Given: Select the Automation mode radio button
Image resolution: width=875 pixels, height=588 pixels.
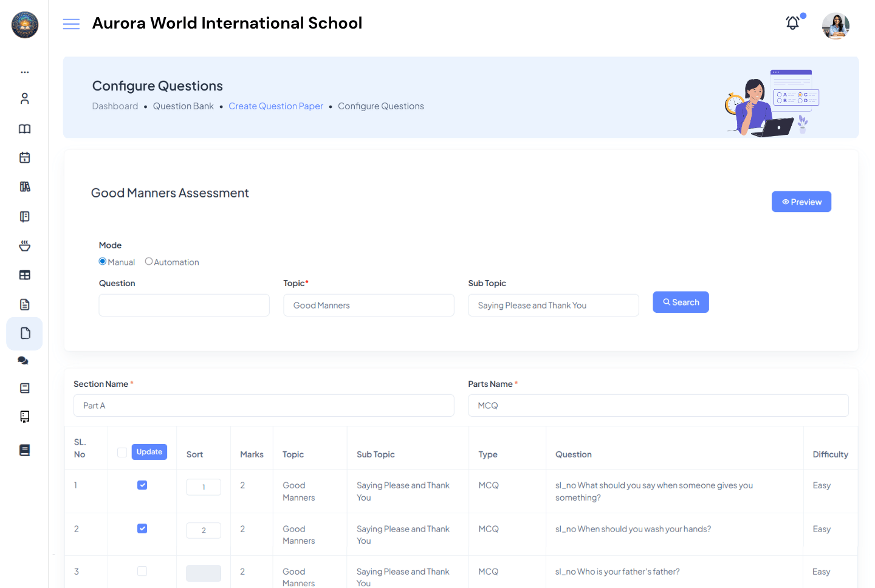Looking at the screenshot, I should point(149,261).
